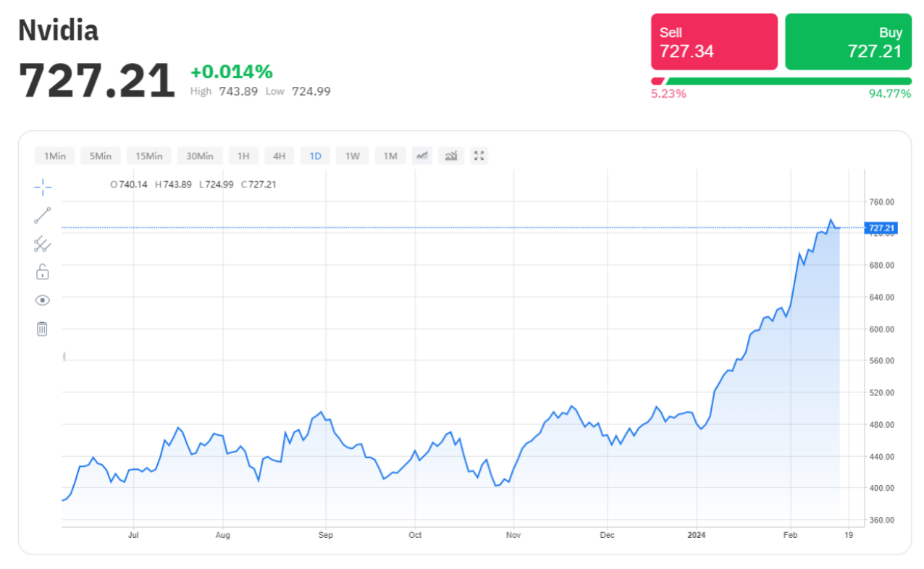Select the parallel channel drawing tool

(x=43, y=244)
